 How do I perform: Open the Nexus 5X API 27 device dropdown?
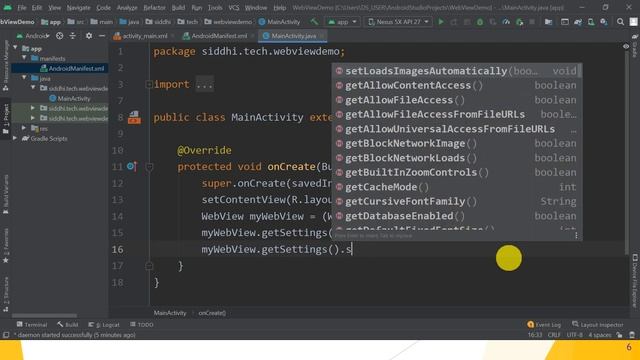[x=398, y=22]
